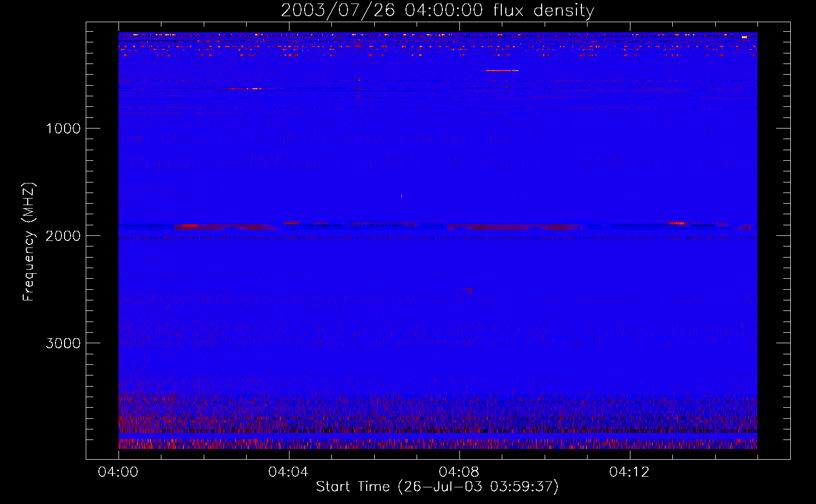
Task: Click the '3000' frequency axis label
Action: (x=63, y=343)
